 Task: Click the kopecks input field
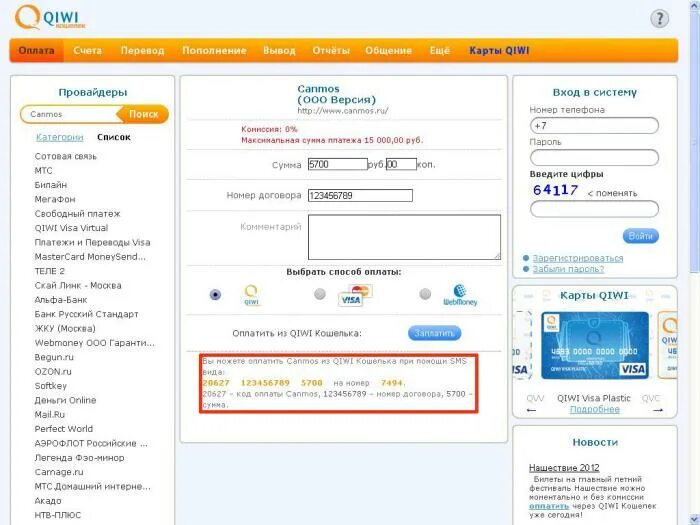401,164
